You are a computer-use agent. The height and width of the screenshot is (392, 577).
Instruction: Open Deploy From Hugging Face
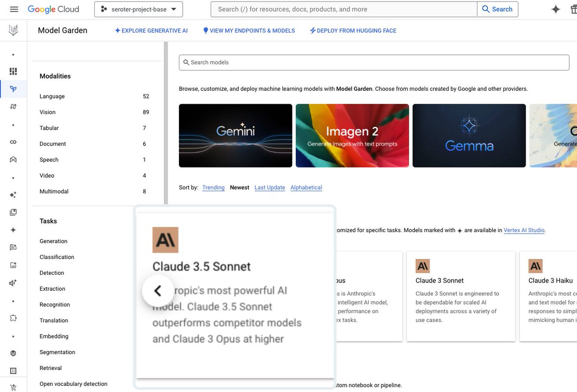click(x=353, y=31)
